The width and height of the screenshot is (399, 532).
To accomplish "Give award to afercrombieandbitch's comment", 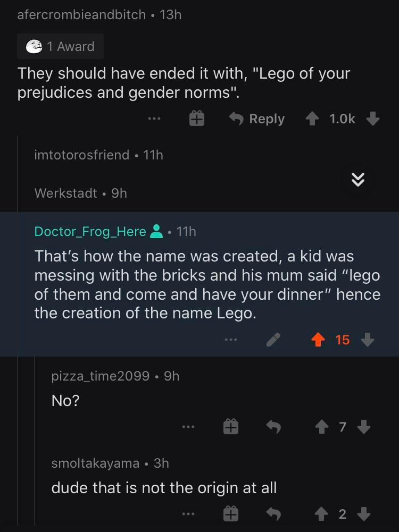I will 197,119.
